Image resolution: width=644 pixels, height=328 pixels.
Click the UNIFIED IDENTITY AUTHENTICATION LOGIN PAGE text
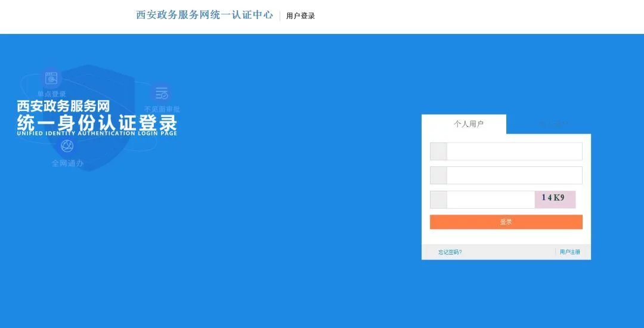pyautogui.click(x=97, y=134)
